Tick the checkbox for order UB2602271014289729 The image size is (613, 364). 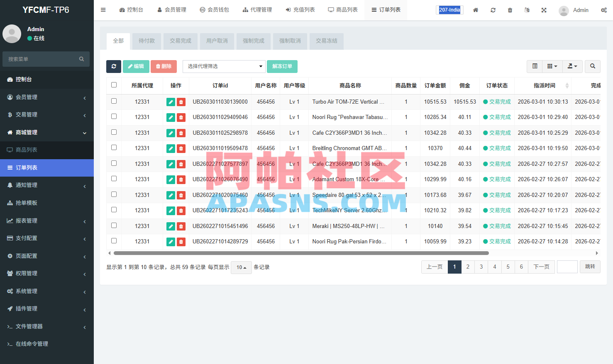pyautogui.click(x=114, y=241)
